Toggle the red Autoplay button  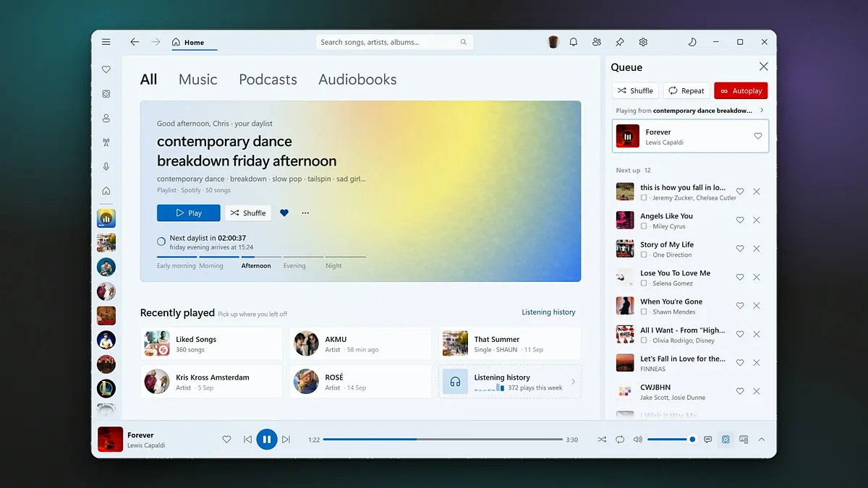tap(741, 90)
